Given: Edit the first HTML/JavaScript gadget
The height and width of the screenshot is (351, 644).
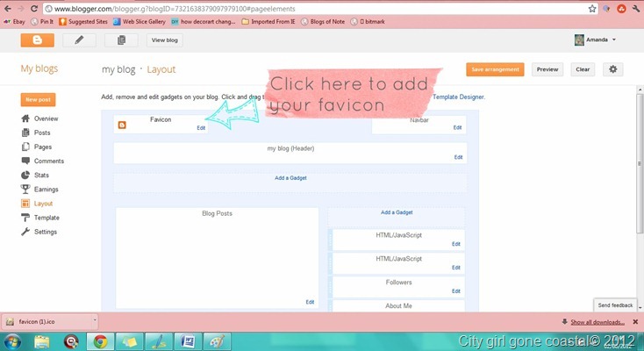Looking at the screenshot, I should click(456, 244).
